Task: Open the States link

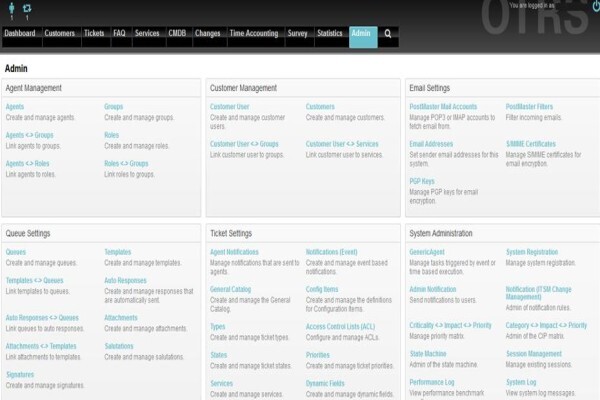Action: tap(219, 355)
